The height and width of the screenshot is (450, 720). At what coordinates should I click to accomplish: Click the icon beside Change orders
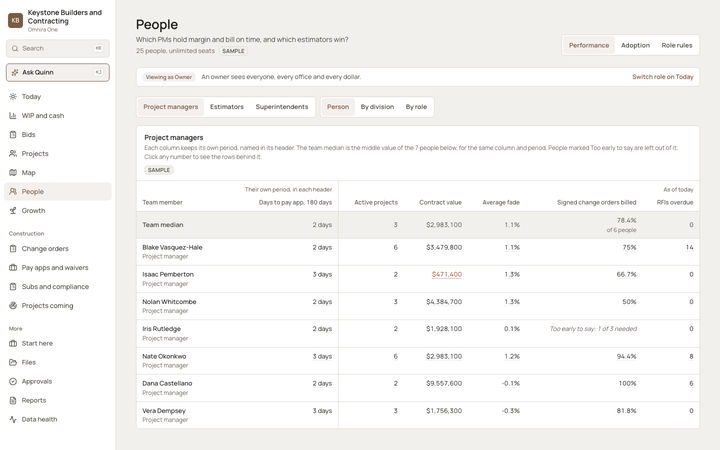13,248
